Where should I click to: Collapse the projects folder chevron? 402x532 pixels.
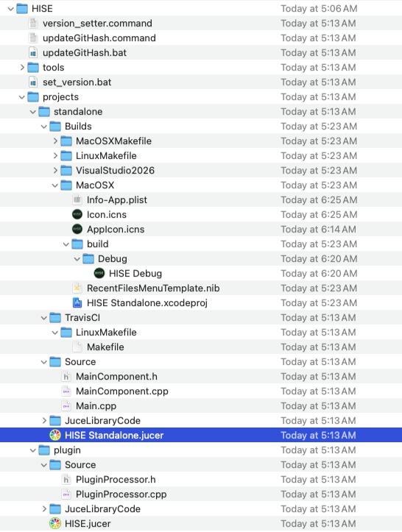22,97
